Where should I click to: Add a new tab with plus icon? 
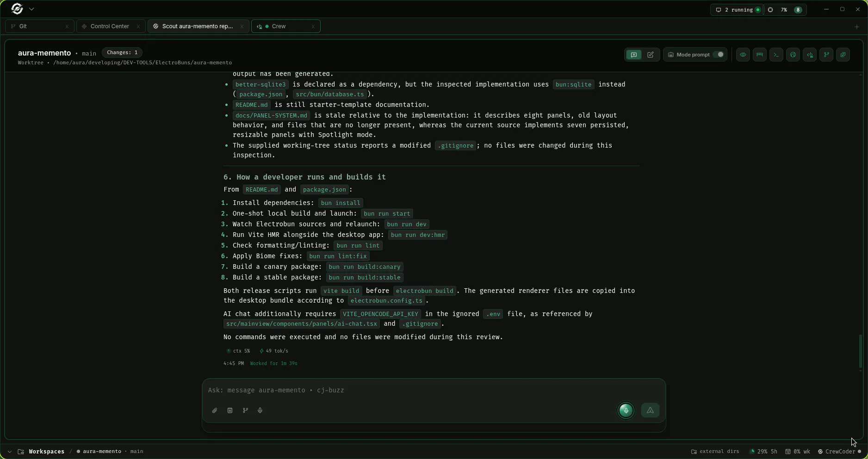tap(856, 27)
